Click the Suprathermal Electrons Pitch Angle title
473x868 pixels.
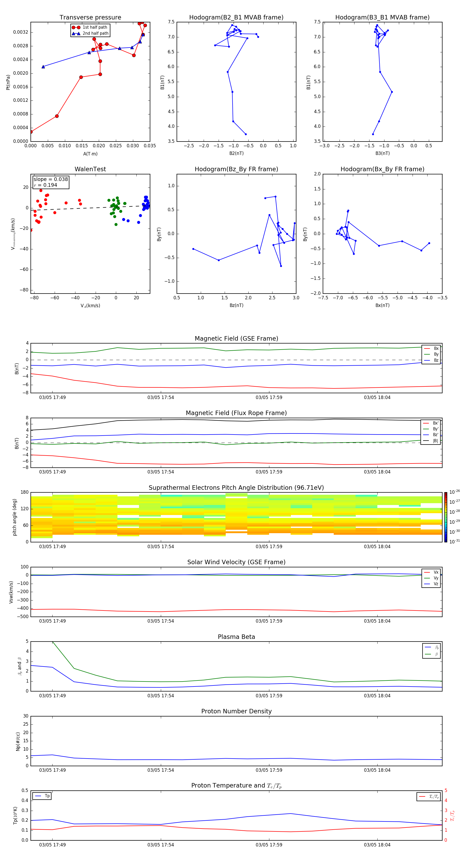pyautogui.click(x=236, y=488)
